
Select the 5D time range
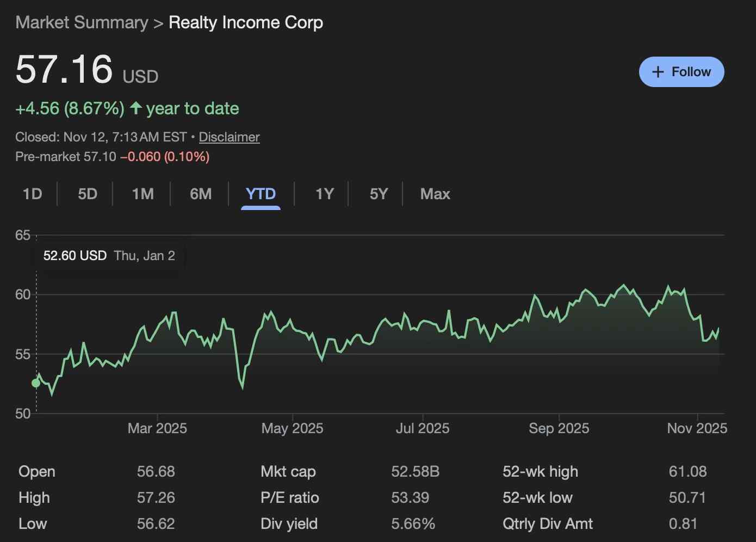pyautogui.click(x=87, y=194)
